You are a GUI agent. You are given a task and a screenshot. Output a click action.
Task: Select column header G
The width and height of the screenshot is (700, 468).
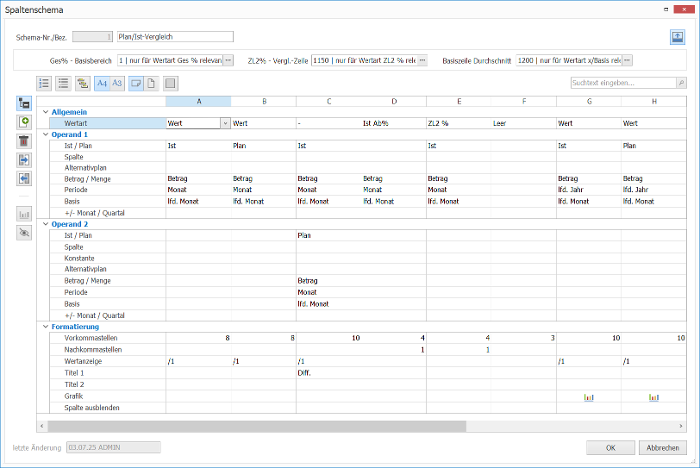(x=589, y=101)
